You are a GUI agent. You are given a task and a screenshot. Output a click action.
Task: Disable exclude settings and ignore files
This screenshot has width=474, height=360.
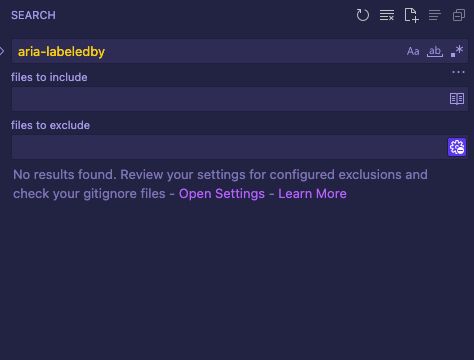point(457,147)
